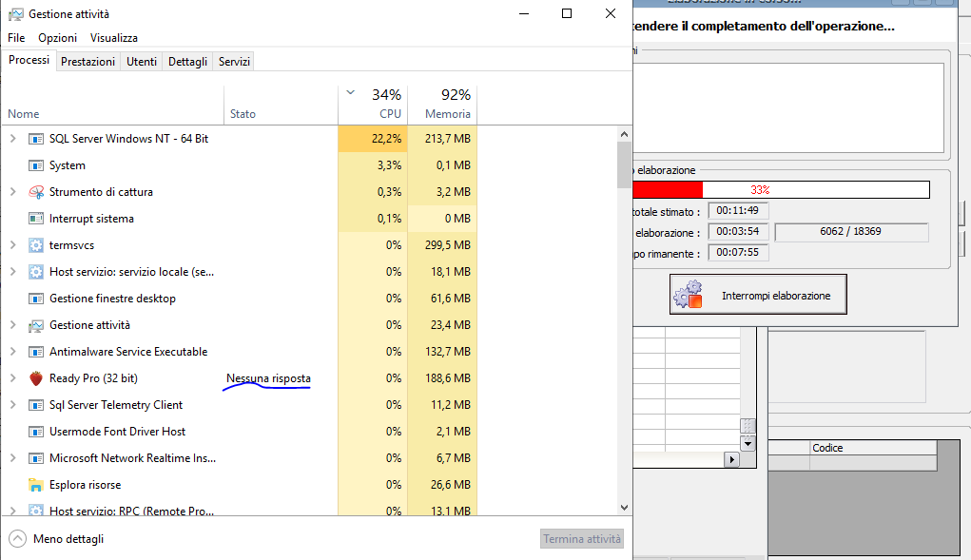971x560 pixels.
Task: Click the Termina attività button
Action: tap(581, 539)
